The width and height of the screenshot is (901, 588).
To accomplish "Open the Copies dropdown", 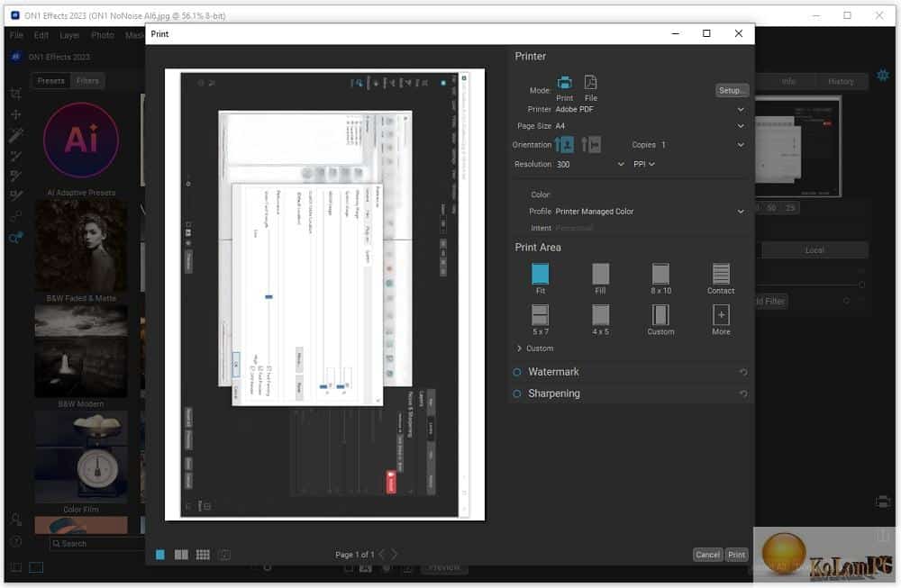I will [703, 145].
